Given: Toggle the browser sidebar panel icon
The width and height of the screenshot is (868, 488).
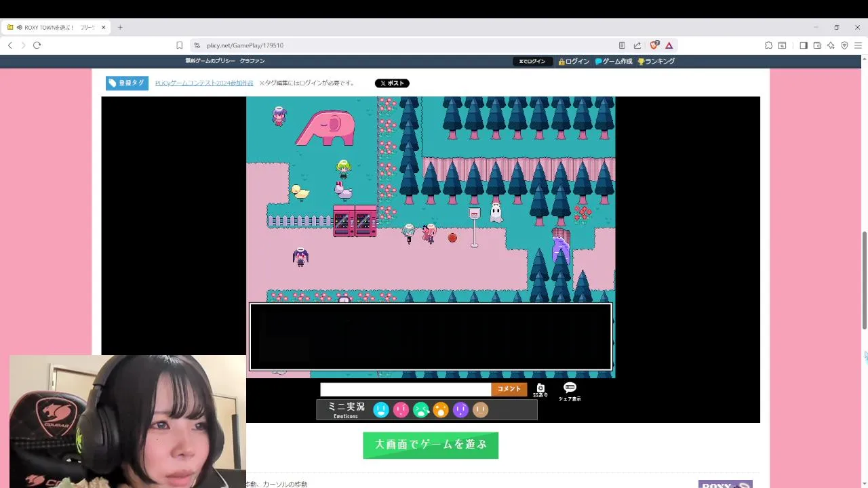Looking at the screenshot, I should point(804,45).
